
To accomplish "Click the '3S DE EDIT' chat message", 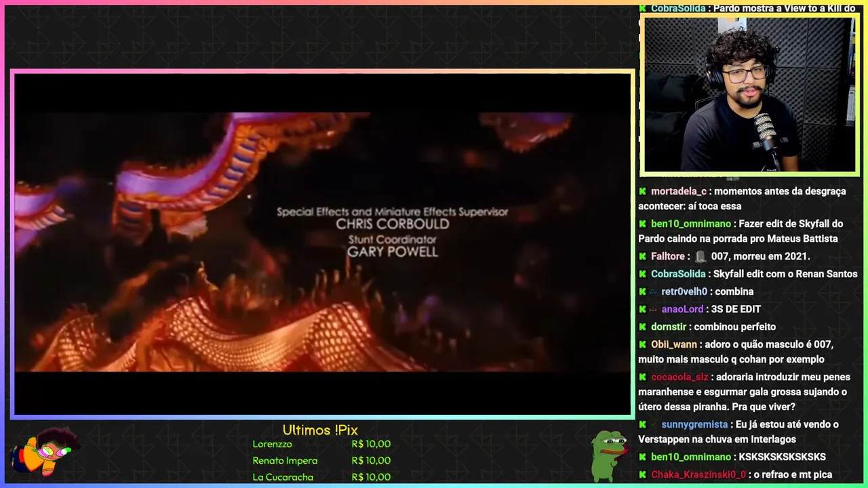I will click(736, 309).
